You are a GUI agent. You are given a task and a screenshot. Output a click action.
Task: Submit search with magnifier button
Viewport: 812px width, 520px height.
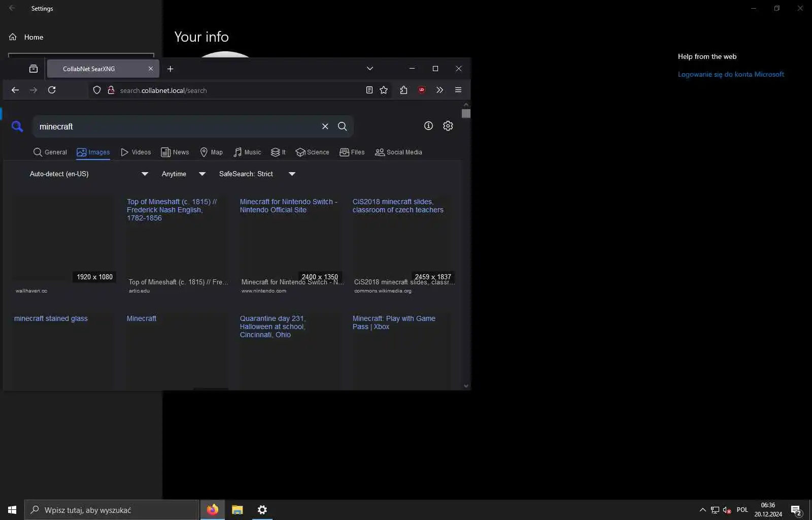click(x=343, y=126)
